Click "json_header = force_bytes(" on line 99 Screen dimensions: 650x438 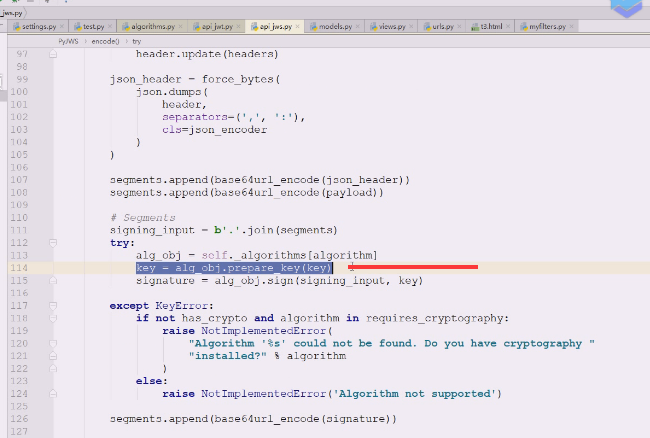[x=195, y=79]
